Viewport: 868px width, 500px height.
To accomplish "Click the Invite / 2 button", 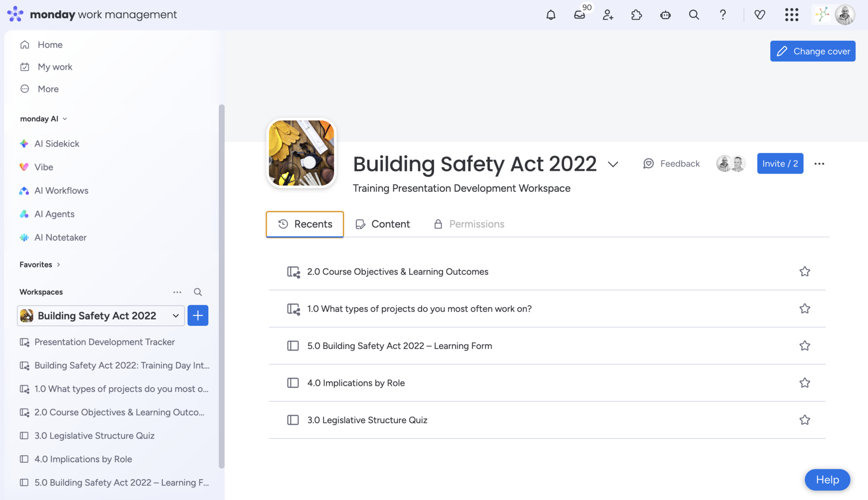I will (x=780, y=164).
